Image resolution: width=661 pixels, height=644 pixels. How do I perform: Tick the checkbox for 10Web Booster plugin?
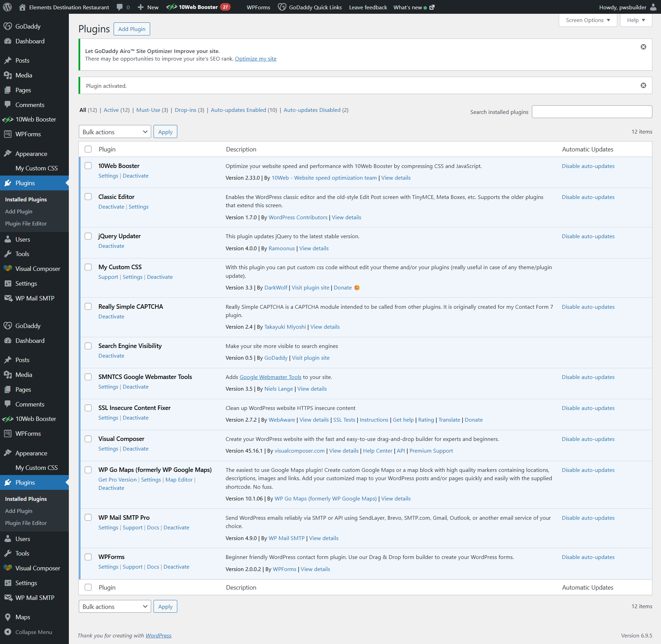click(x=88, y=166)
